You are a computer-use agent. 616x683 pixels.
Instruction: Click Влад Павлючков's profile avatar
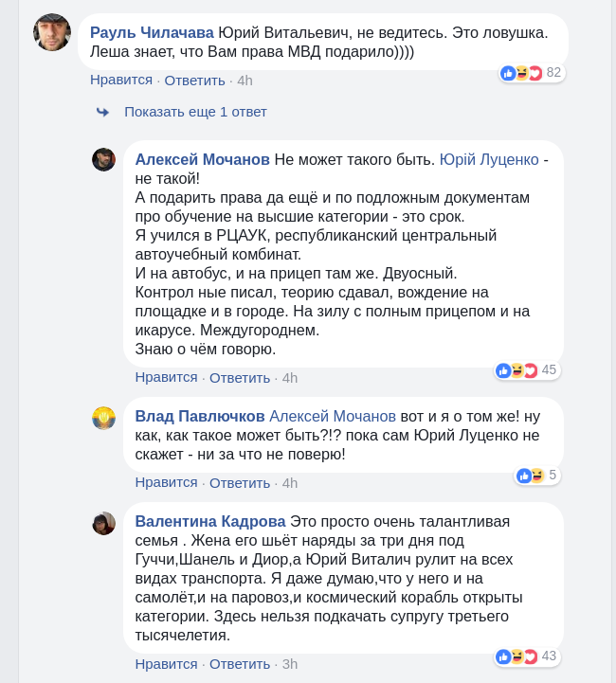pos(103,418)
